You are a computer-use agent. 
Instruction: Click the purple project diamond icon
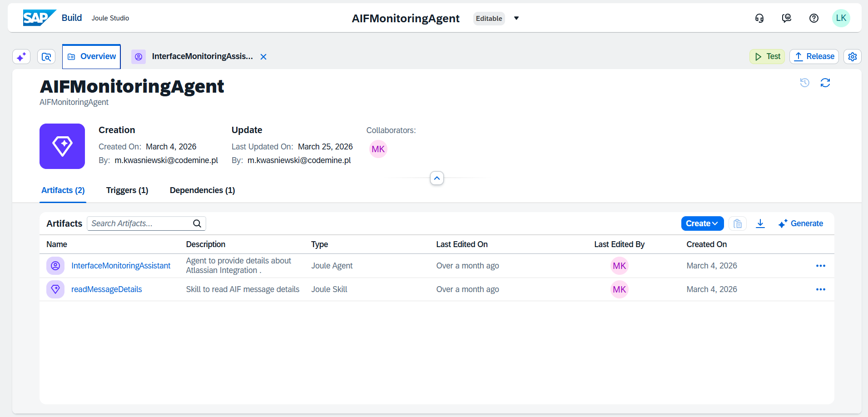point(62,146)
